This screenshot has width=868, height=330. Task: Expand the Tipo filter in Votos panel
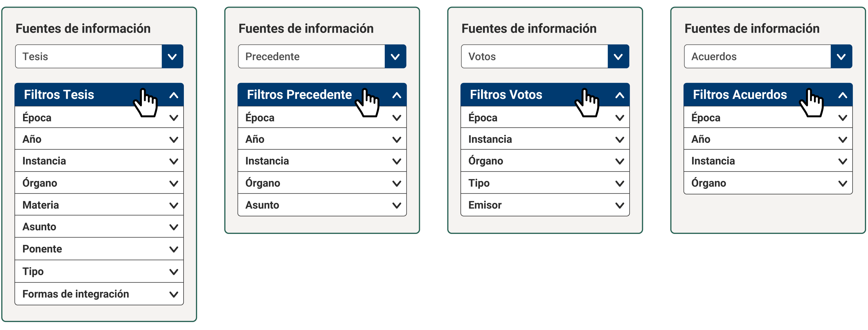click(x=545, y=183)
